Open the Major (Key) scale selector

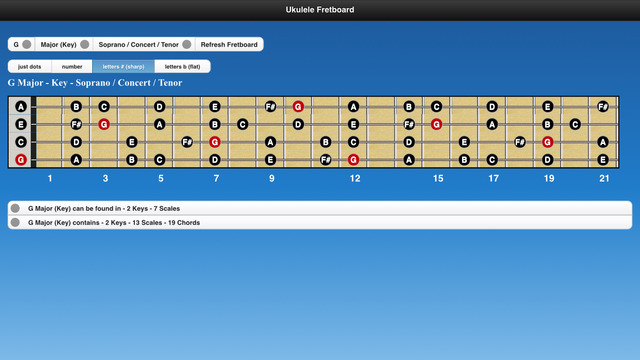coord(64,44)
